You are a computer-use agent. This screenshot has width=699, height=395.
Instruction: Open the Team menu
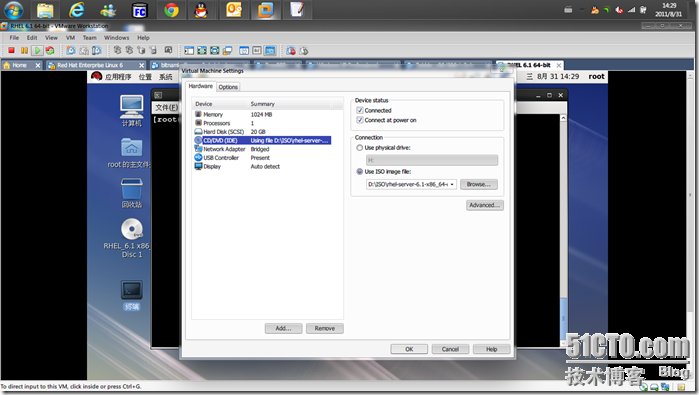pos(89,38)
